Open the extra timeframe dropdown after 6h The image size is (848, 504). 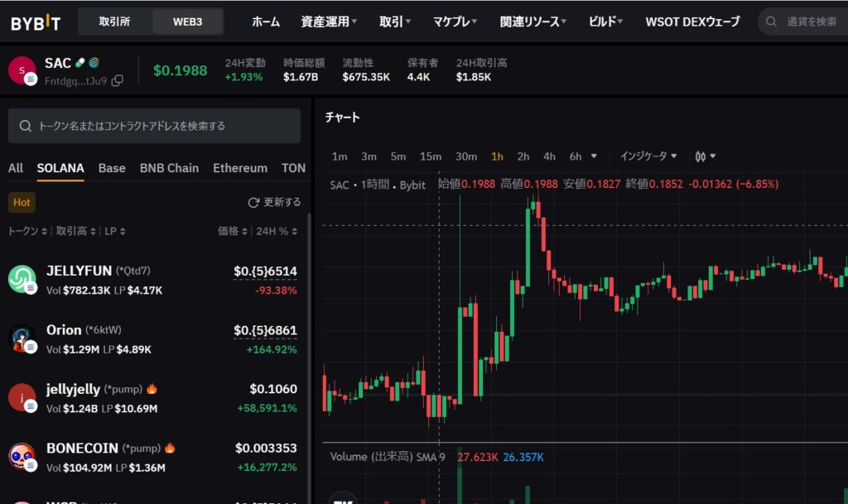tap(594, 156)
